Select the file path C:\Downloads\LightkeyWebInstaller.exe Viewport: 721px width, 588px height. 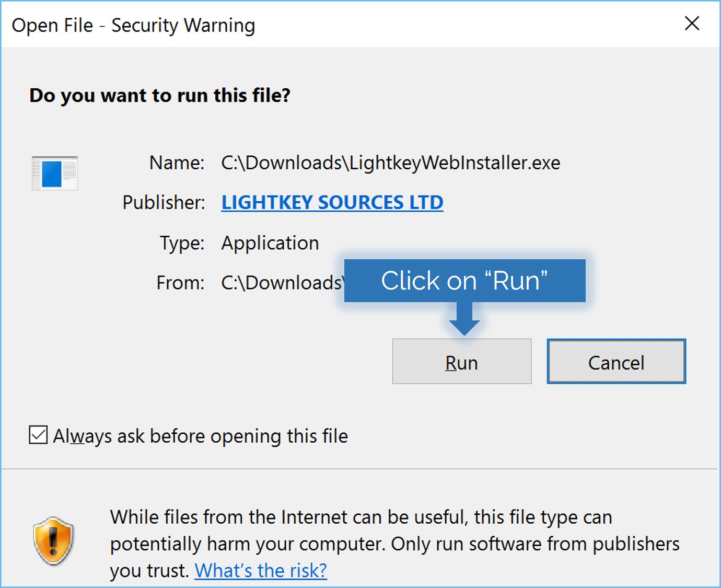click(x=391, y=163)
